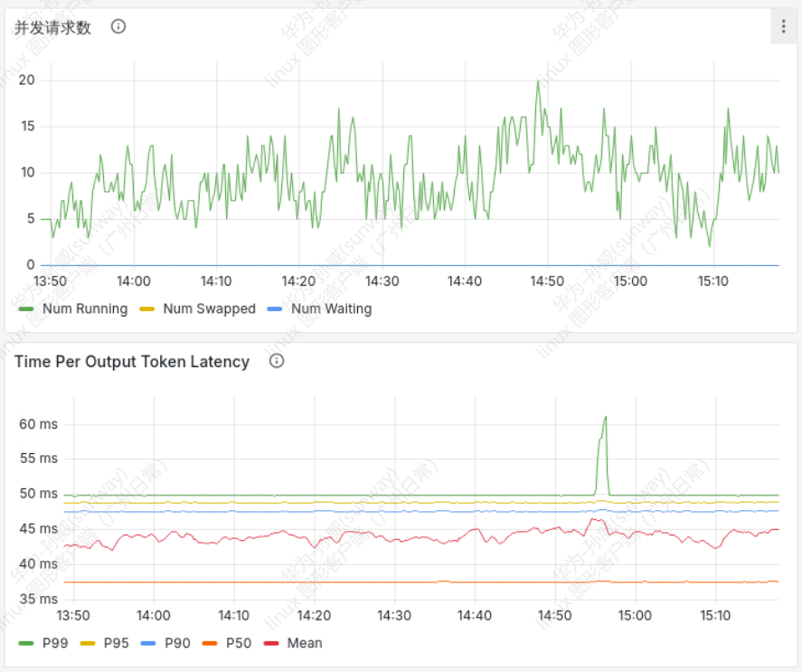Click the P99 latency spike peak near 14:56
Viewport: 802px width, 672px height.
606,417
